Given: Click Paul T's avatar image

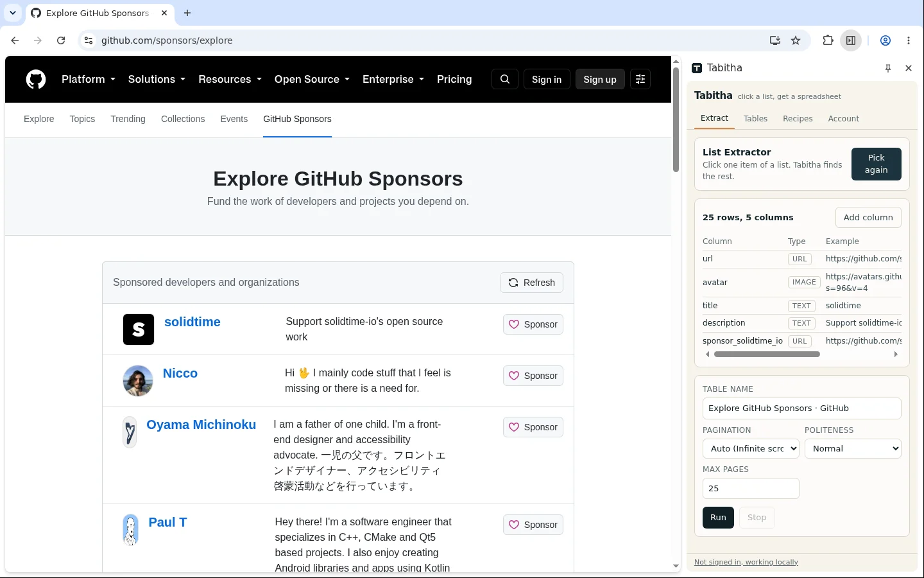Looking at the screenshot, I should [x=130, y=530].
